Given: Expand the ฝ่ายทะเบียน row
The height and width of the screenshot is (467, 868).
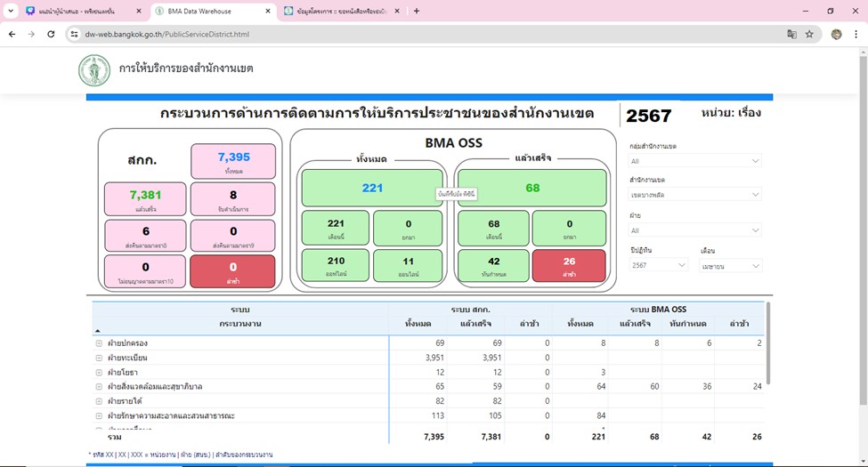Looking at the screenshot, I should [99, 357].
